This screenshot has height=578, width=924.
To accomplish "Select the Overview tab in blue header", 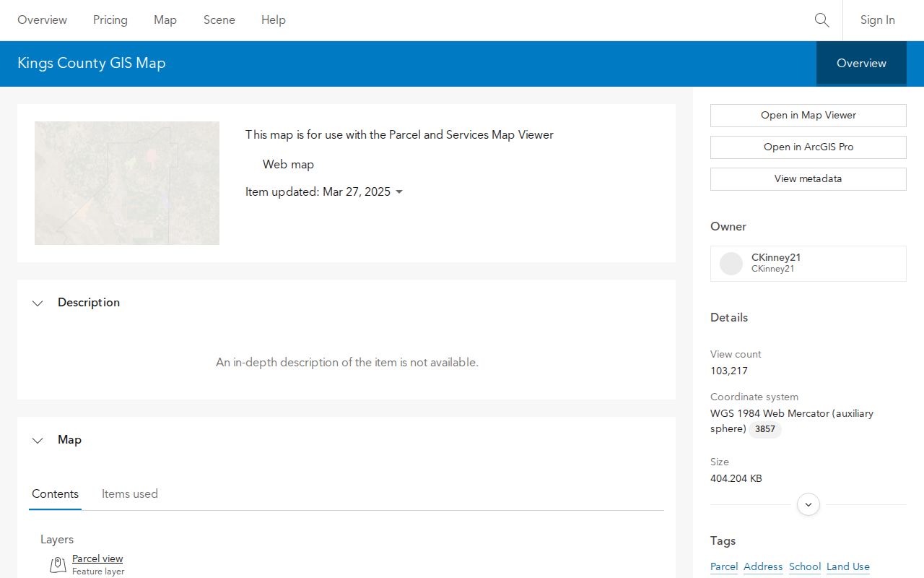I will point(861,63).
